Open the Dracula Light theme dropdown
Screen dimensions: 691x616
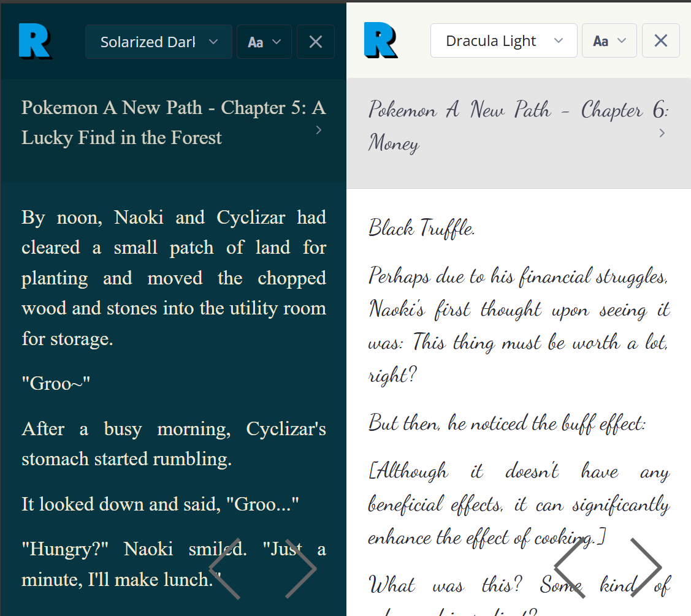pos(503,40)
